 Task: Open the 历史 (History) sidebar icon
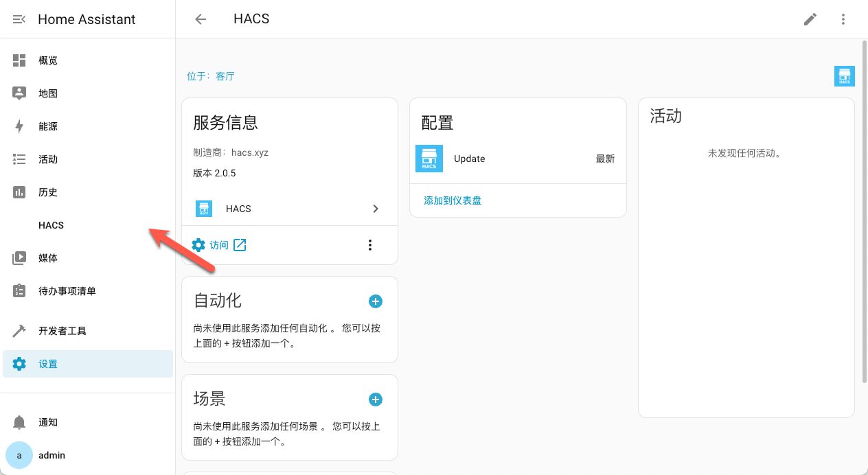point(19,192)
